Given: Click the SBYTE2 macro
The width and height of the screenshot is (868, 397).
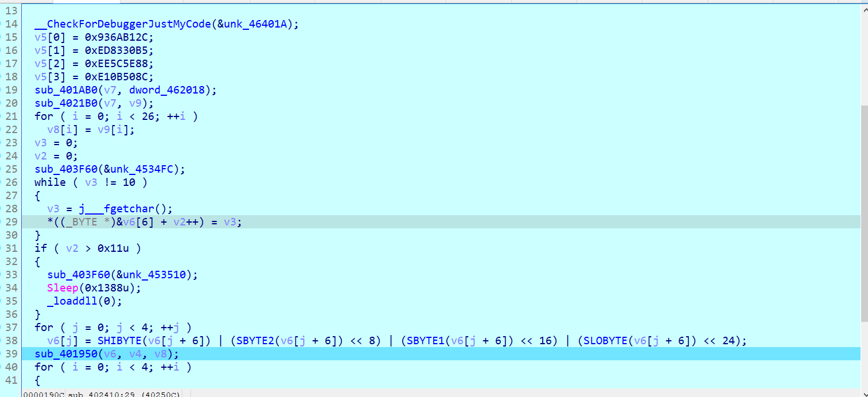Looking at the screenshot, I should coord(255,341).
